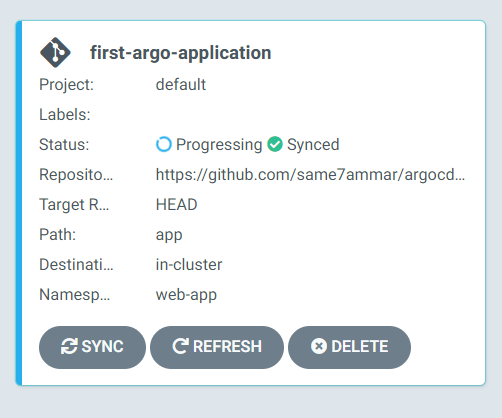Click the SYNC button

pos(92,347)
